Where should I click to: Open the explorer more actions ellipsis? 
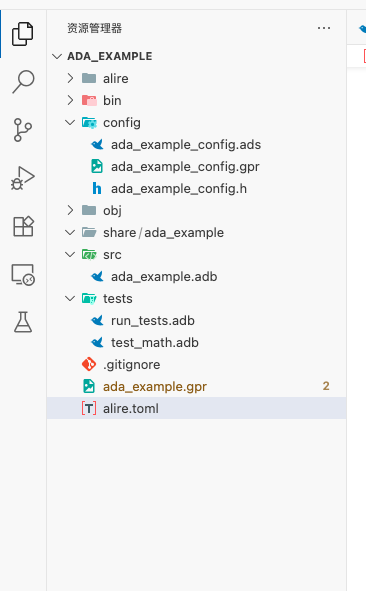tap(324, 28)
